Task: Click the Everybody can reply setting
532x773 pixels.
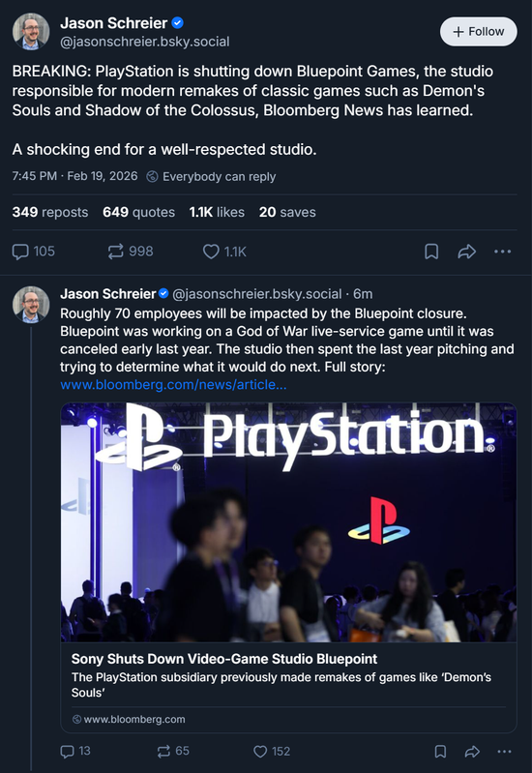Action: [211, 176]
